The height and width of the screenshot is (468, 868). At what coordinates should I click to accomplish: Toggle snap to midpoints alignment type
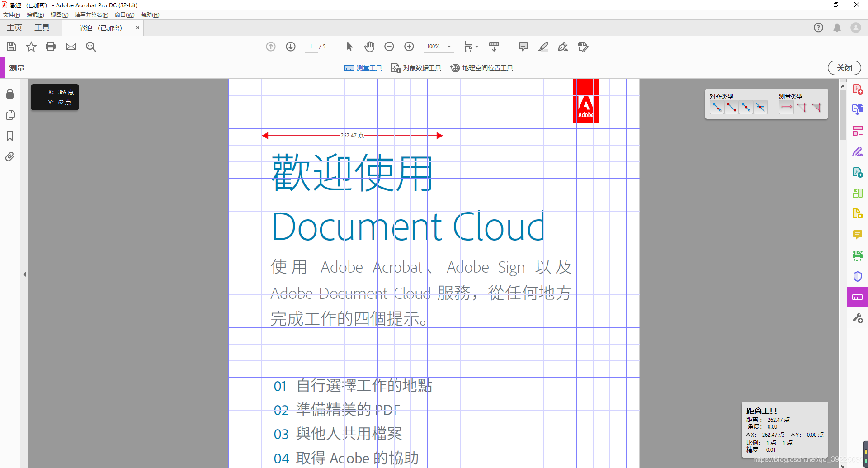pos(746,108)
